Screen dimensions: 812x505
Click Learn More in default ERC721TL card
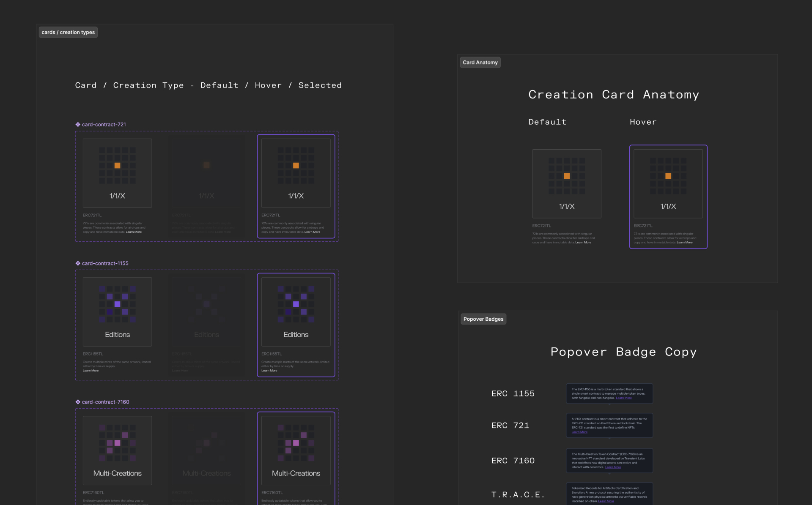pos(134,232)
